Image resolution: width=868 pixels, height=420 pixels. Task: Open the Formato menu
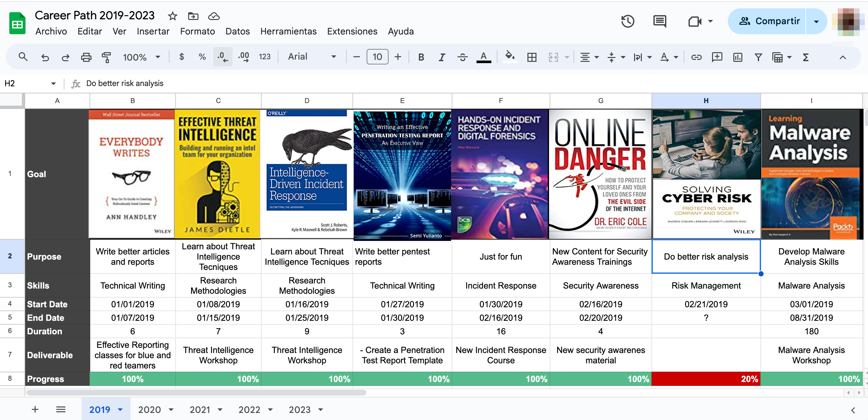tap(198, 32)
